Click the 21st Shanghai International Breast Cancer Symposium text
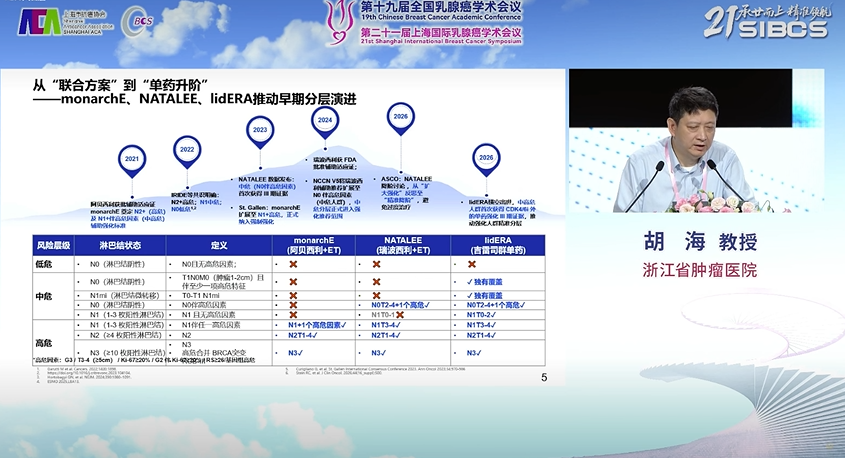This screenshot has height=459, width=845. point(441,41)
